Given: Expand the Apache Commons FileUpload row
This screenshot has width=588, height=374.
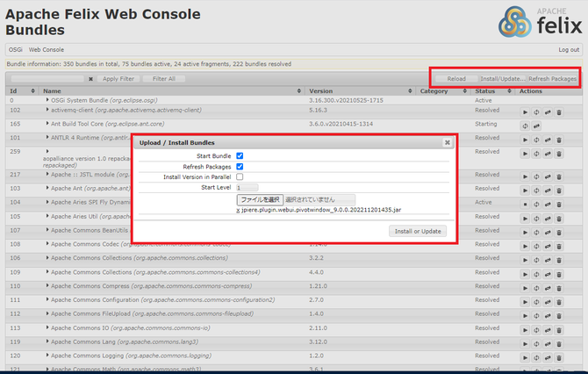Looking at the screenshot, I should click(x=47, y=313).
